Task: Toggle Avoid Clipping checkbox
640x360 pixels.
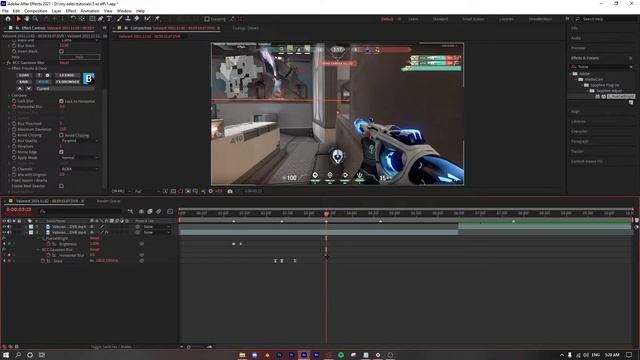Action: (x=61, y=135)
